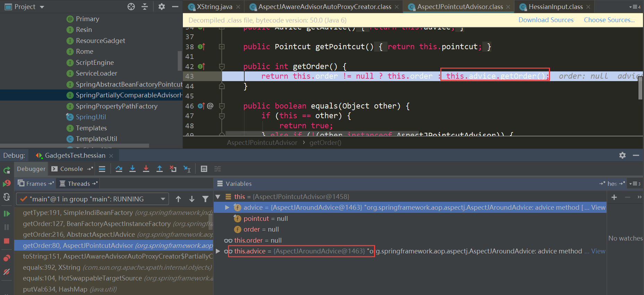Open the Evaluate Expression calculator icon
The width and height of the screenshot is (644, 295).
pos(204,169)
